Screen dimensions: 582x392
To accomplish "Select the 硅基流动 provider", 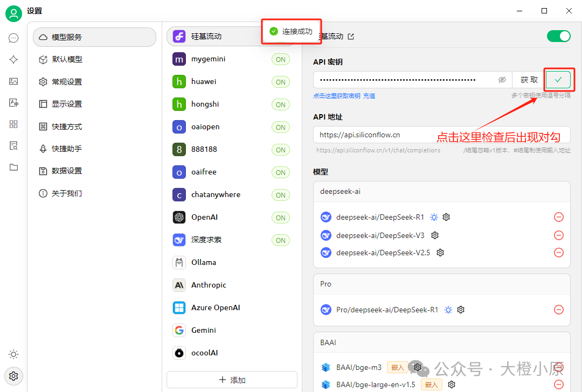I will pos(232,36).
